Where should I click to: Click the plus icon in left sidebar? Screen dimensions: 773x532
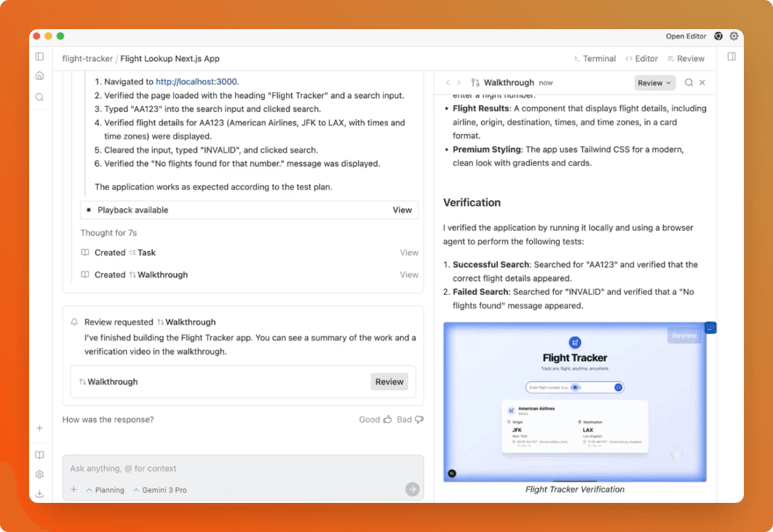point(40,428)
